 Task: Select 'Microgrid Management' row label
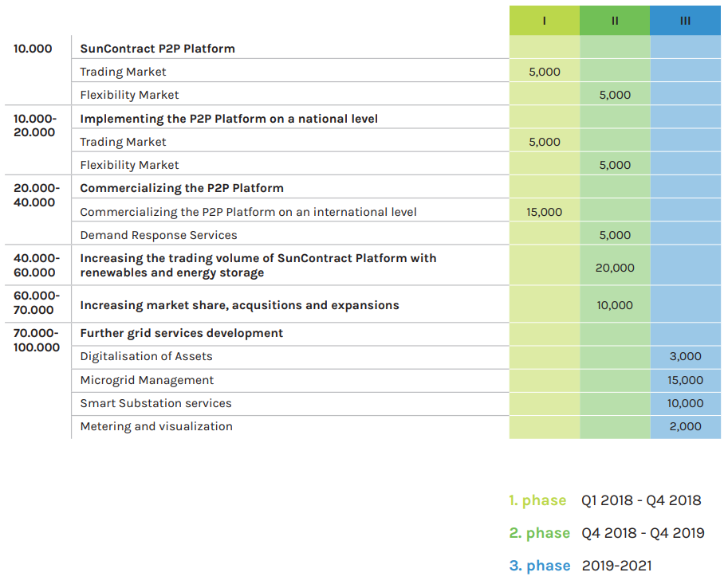tap(147, 380)
